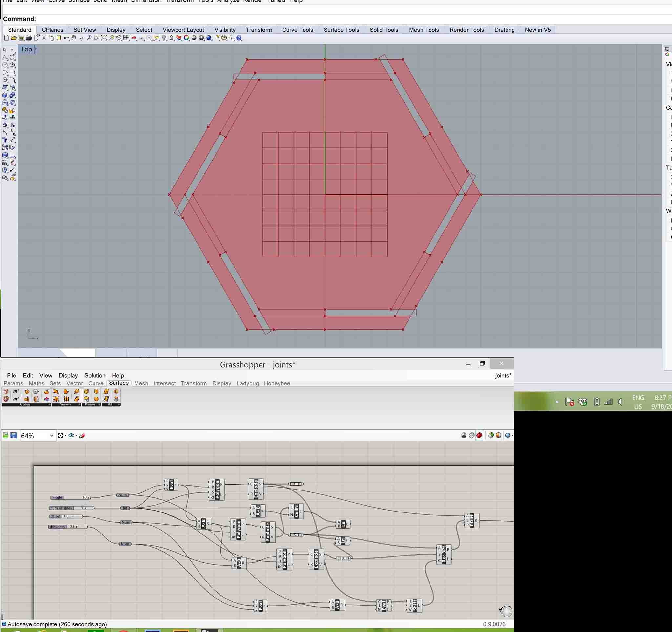The image size is (672, 632).
Task: Open the Grasshopper Solution menu
Action: [94, 375]
